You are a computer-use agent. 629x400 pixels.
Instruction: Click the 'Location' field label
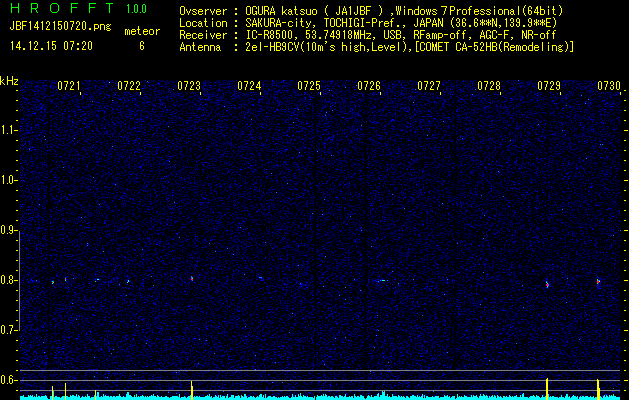(x=203, y=23)
